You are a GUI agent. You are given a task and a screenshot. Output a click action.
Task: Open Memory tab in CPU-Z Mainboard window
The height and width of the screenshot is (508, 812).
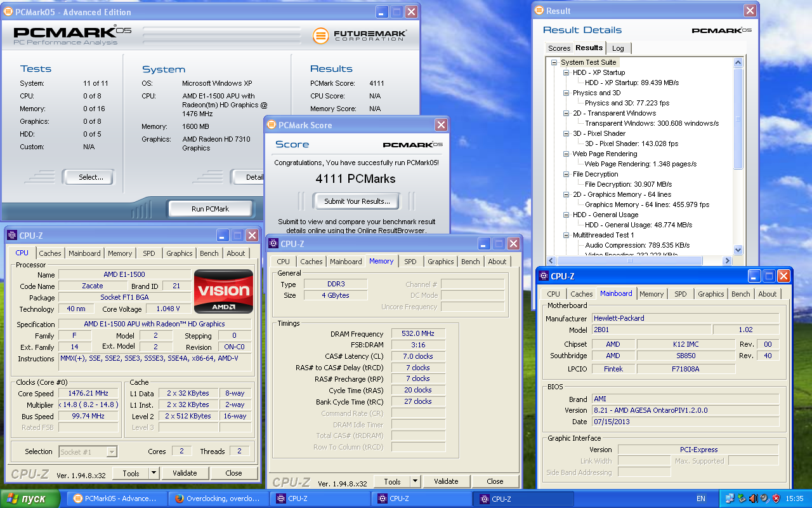pyautogui.click(x=652, y=294)
